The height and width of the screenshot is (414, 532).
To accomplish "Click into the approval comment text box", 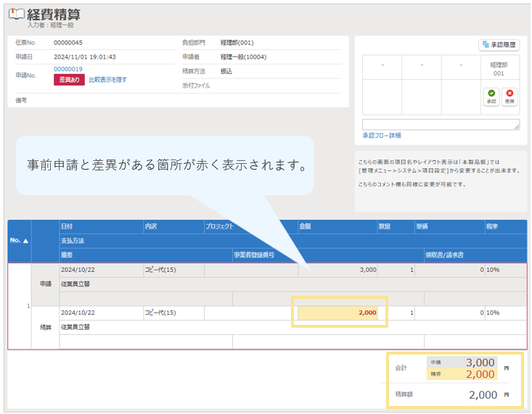I will [440, 124].
